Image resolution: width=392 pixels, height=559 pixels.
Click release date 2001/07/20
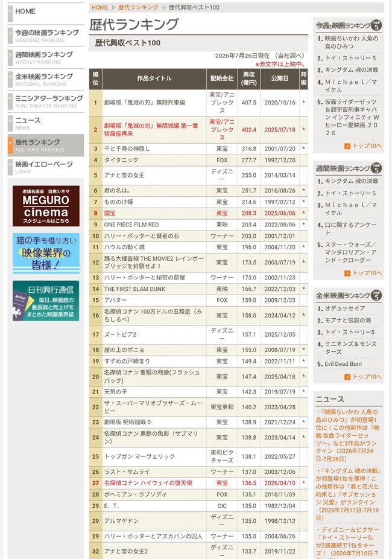click(x=280, y=149)
